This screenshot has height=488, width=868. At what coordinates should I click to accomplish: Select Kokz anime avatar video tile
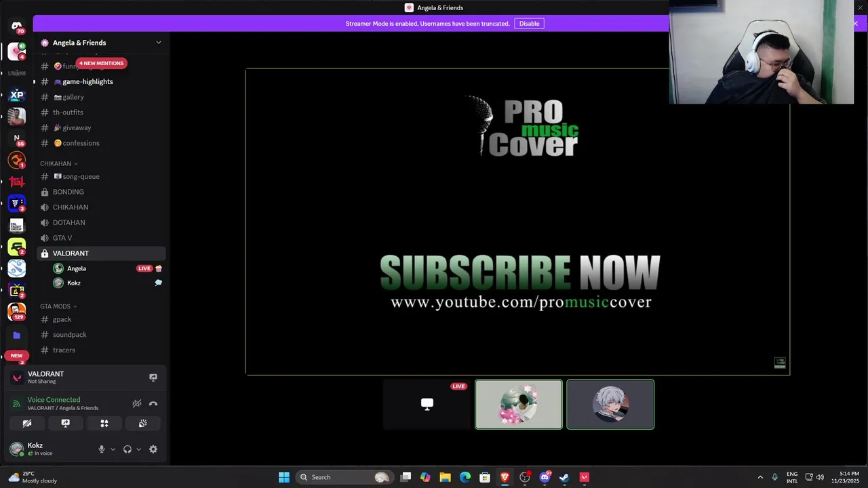point(610,404)
